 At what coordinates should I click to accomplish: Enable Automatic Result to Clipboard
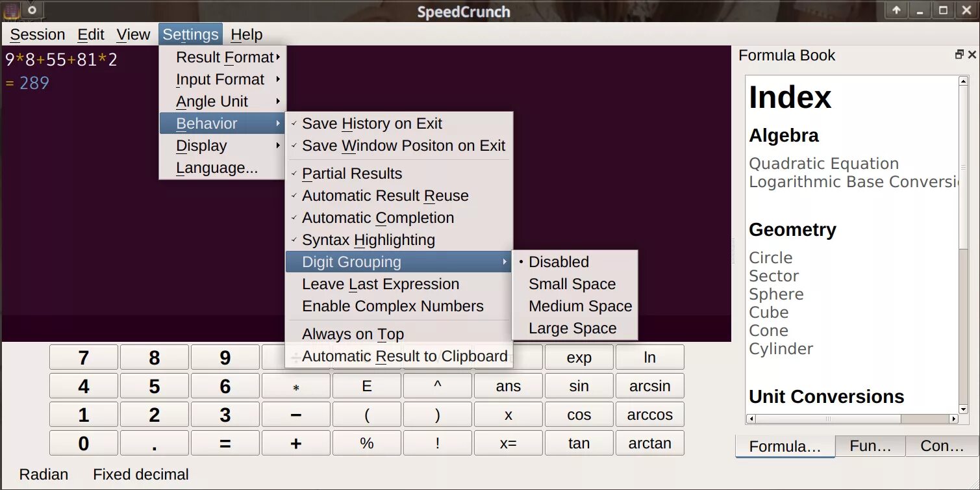tap(399, 356)
